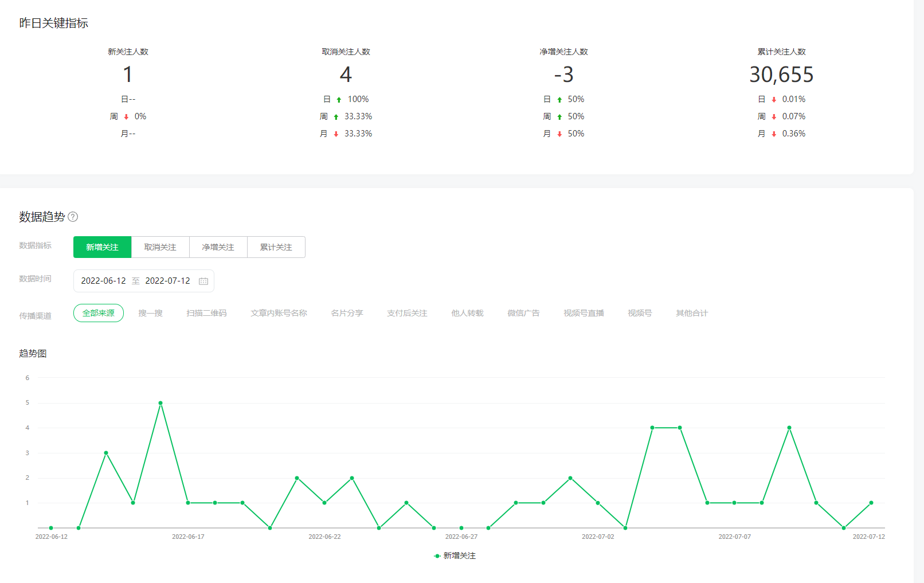Choose 其他合计 channel filter
Viewport: 924px width, 583px height.
pyautogui.click(x=691, y=313)
